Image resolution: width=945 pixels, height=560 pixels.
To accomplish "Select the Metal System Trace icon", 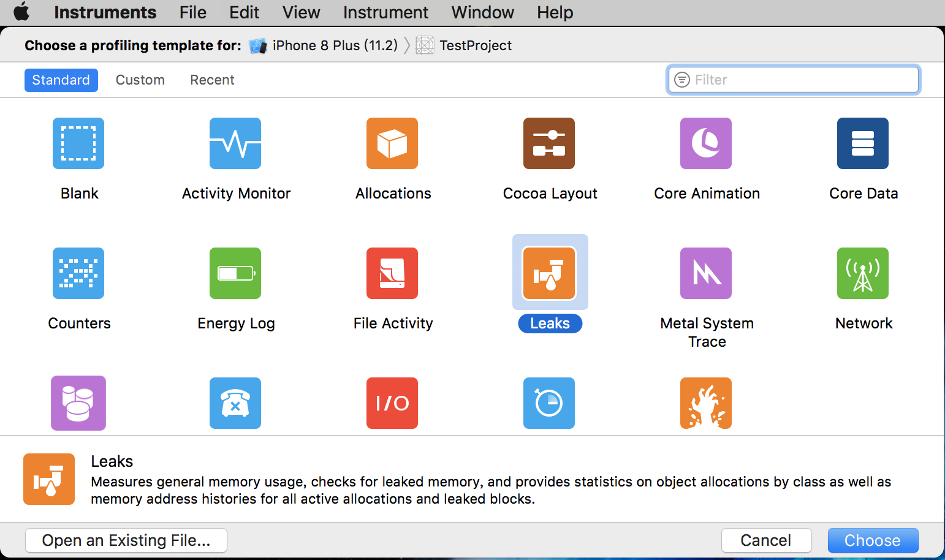I will tap(706, 273).
